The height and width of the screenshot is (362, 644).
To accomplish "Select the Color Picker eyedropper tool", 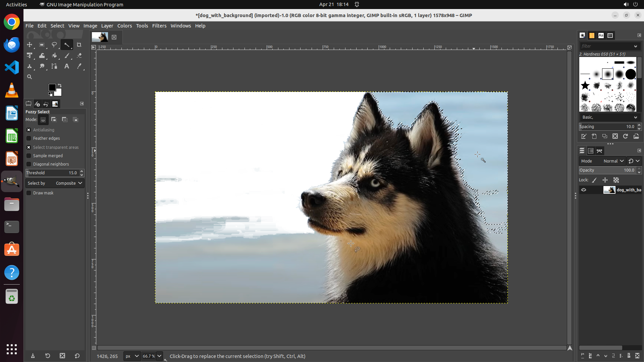I will (79, 66).
